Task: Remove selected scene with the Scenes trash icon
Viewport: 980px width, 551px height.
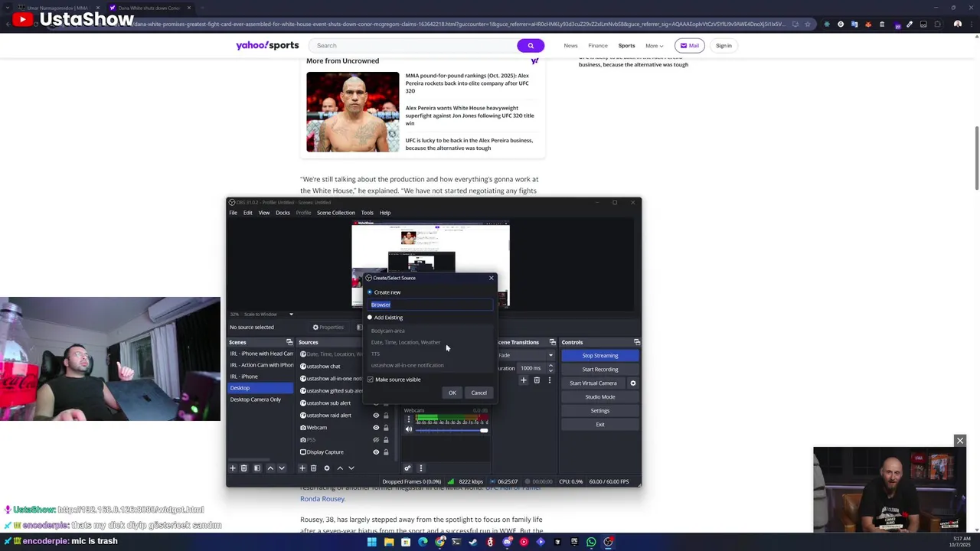Action: tap(244, 468)
